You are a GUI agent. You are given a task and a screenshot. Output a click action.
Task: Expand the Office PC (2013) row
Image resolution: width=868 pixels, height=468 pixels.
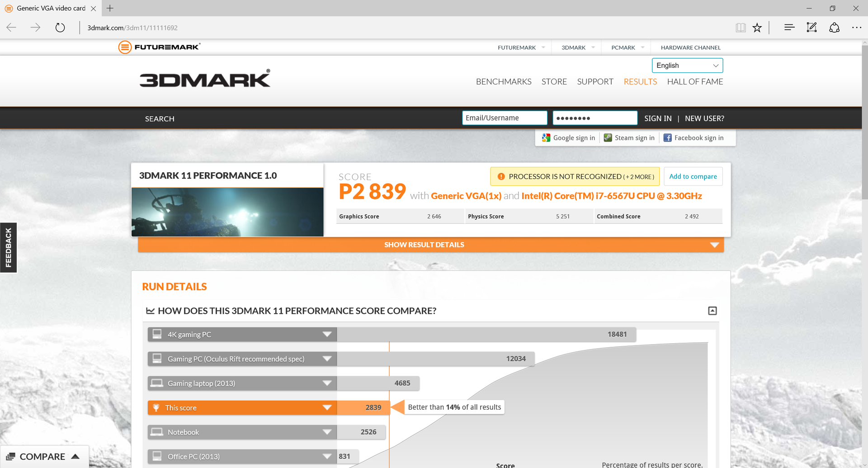coord(327,456)
